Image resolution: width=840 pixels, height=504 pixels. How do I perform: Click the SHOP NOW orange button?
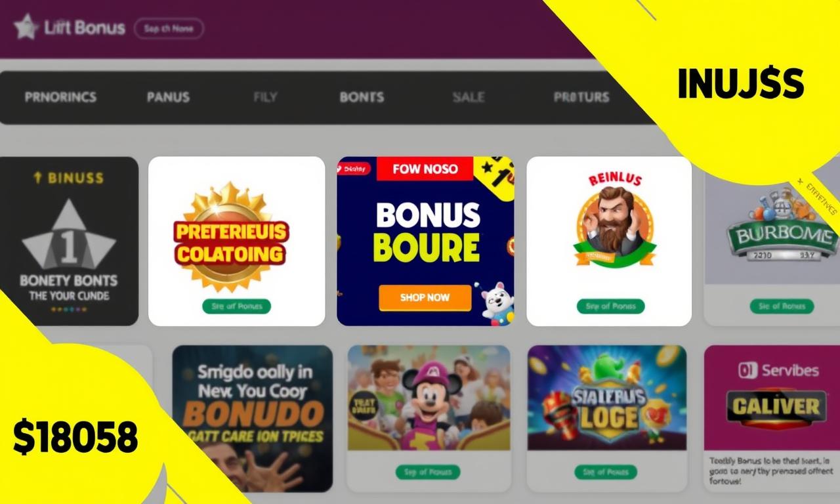[x=425, y=297]
